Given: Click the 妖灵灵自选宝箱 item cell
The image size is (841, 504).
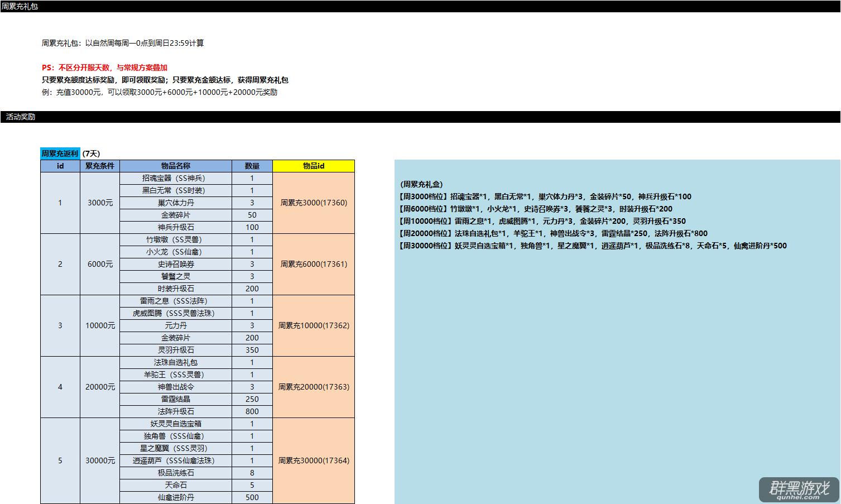Looking at the screenshot, I should 176,424.
